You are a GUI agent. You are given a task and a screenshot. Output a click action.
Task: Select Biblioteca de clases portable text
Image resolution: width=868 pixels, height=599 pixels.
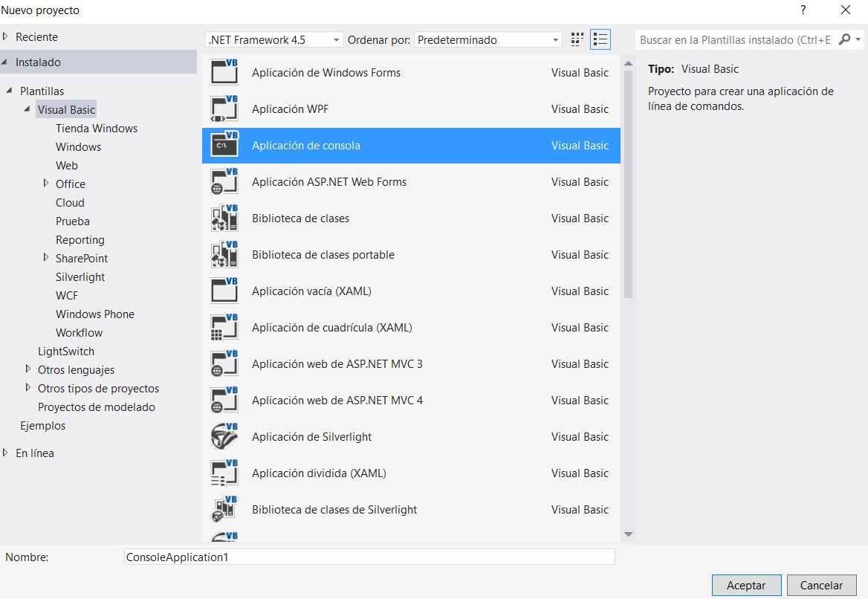tap(323, 255)
